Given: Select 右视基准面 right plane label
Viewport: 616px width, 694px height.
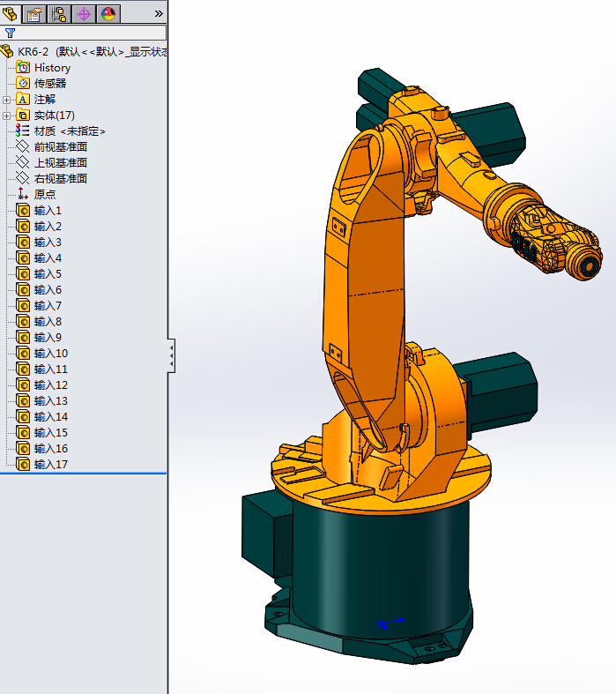Looking at the screenshot, I should [61, 179].
